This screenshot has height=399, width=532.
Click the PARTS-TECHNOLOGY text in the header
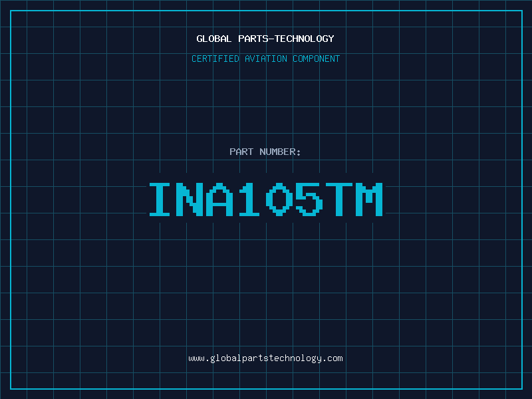point(286,39)
